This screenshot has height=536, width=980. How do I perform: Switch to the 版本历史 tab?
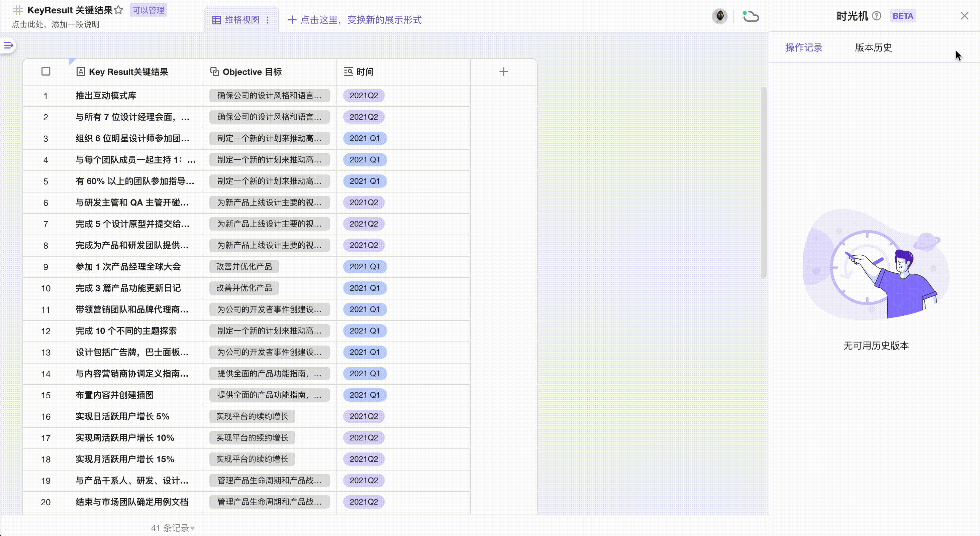click(873, 47)
